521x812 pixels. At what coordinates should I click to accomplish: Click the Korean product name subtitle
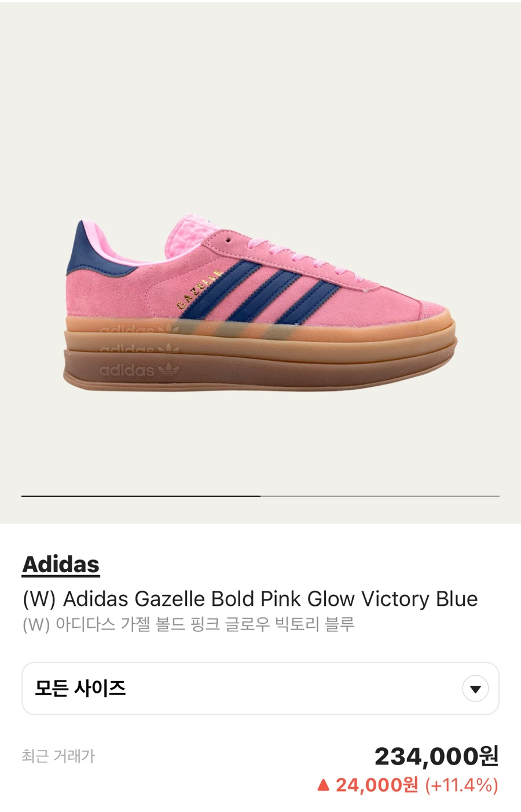click(188, 624)
